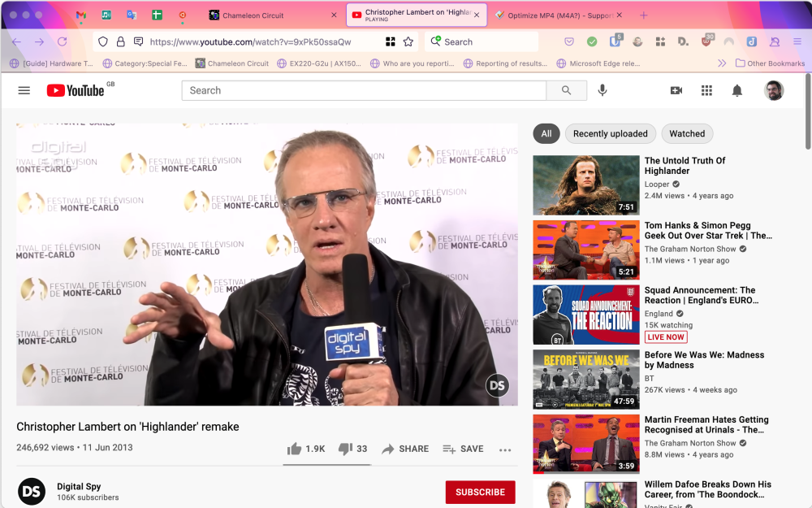Bookmark this page with star icon
Viewport: 812px width, 508px height.
(x=408, y=41)
